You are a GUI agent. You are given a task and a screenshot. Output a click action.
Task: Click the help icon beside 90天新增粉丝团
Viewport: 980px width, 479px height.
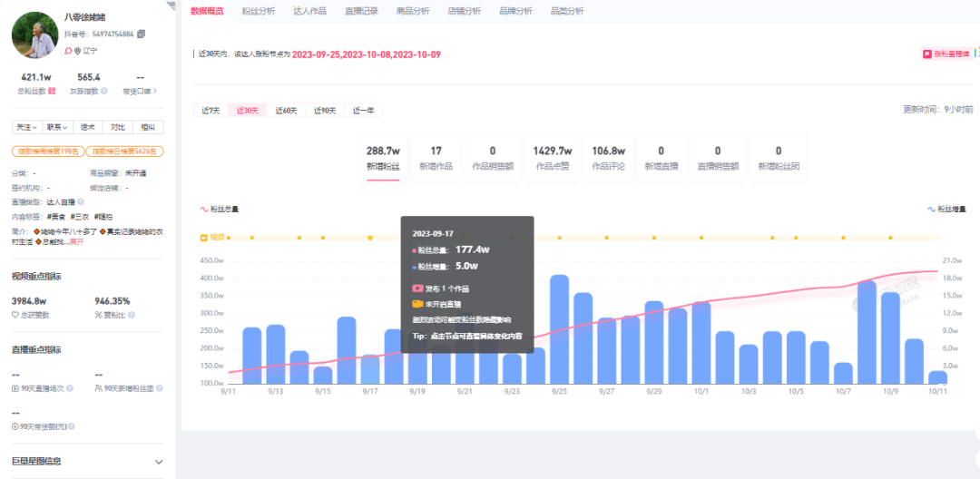click(161, 388)
